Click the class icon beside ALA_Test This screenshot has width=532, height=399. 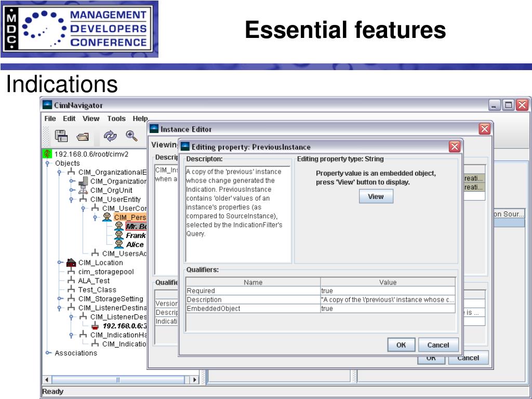(x=71, y=281)
